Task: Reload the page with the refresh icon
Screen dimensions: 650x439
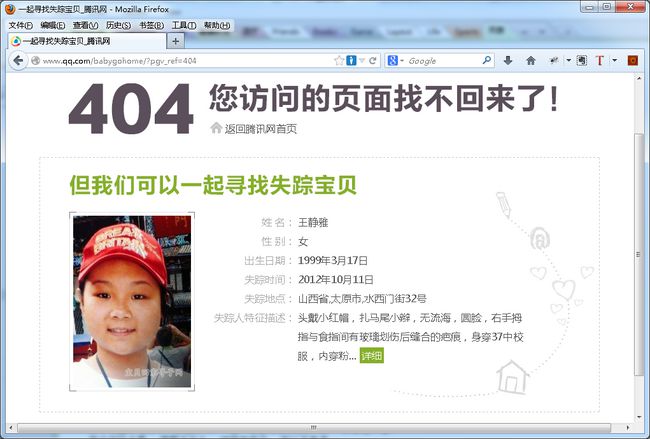Action: 373,61
